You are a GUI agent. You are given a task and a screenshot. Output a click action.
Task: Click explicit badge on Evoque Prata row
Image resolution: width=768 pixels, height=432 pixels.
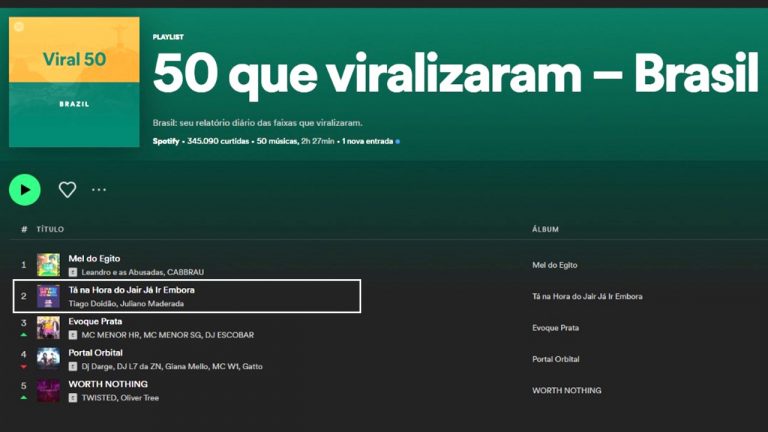click(73, 335)
